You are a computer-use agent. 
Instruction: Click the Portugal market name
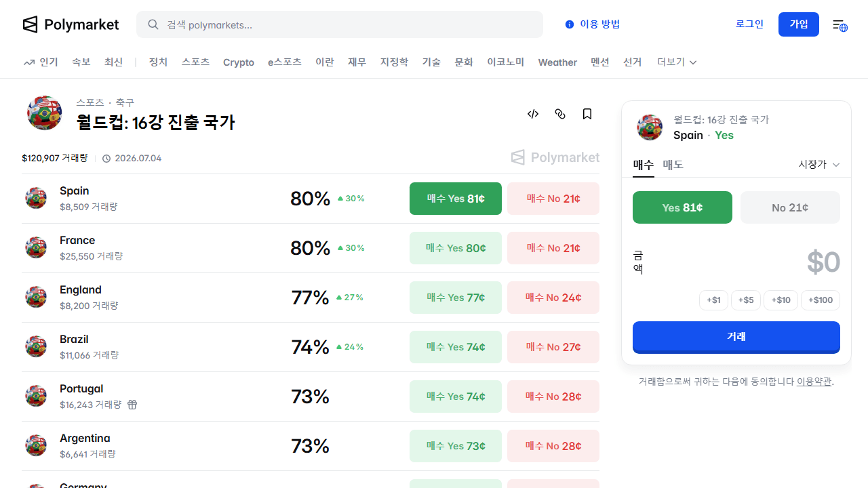81,389
